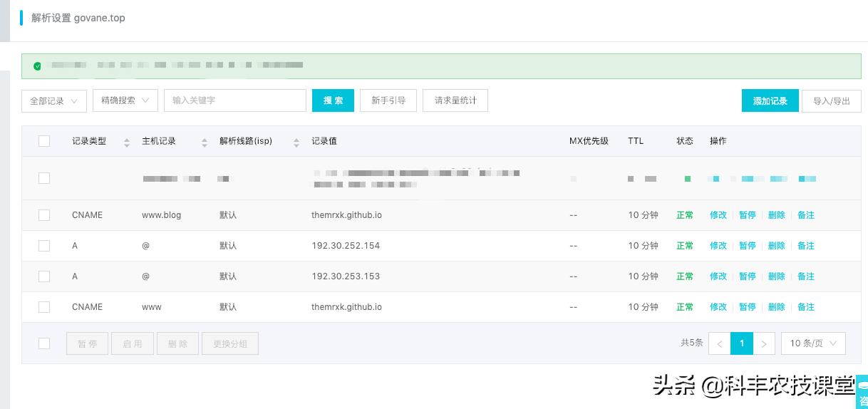Viewport: 868px width, 409px height.
Task: Click 修改 for www CNAME record
Action: click(x=718, y=307)
